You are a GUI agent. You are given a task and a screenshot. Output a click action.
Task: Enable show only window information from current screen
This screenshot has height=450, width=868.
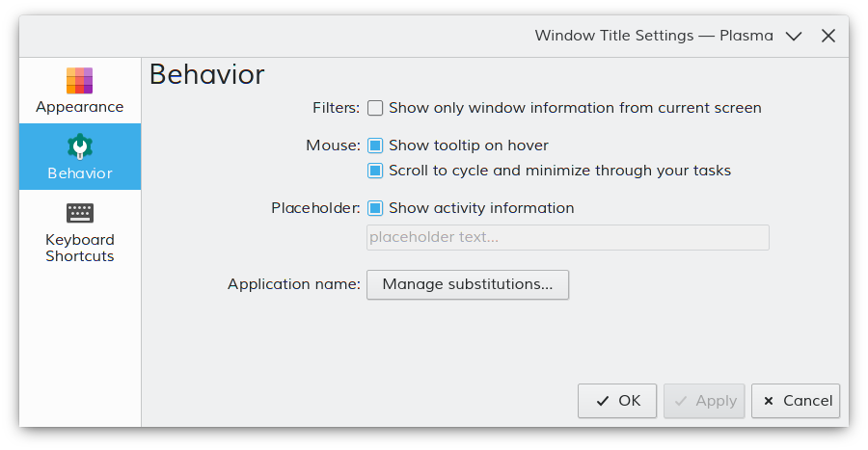pyautogui.click(x=375, y=108)
